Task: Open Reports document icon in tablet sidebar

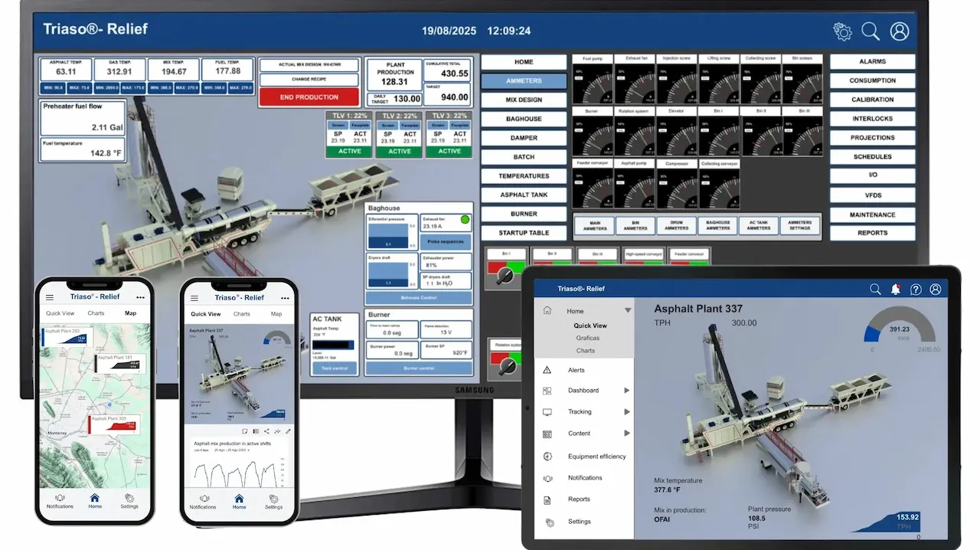Action: point(547,499)
